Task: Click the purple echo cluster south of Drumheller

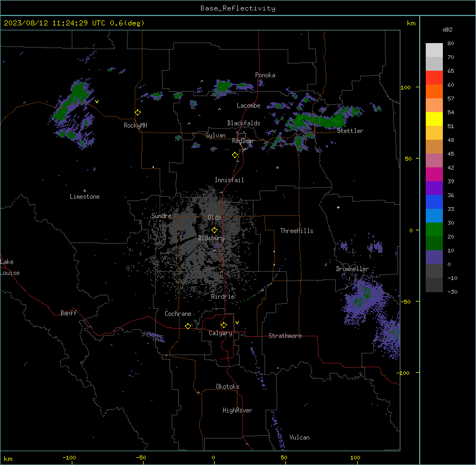Action: 364,299
